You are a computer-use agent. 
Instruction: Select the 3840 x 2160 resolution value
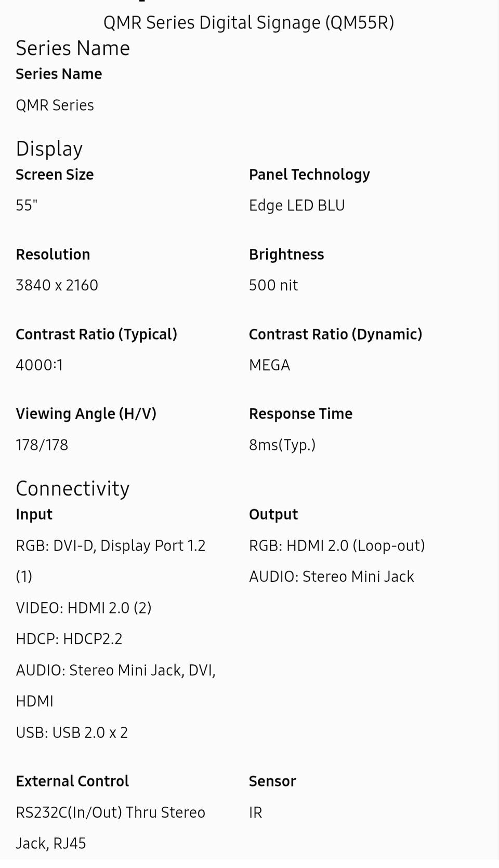(x=57, y=285)
